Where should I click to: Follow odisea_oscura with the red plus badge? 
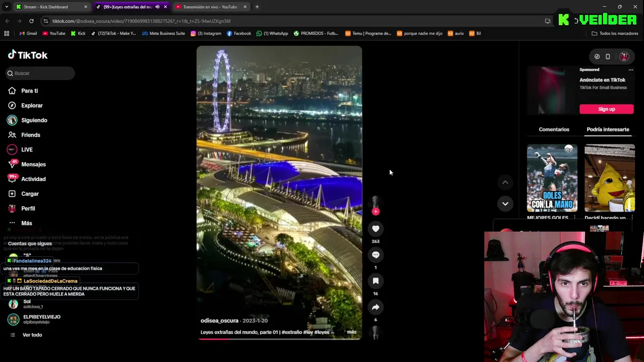coord(375,212)
